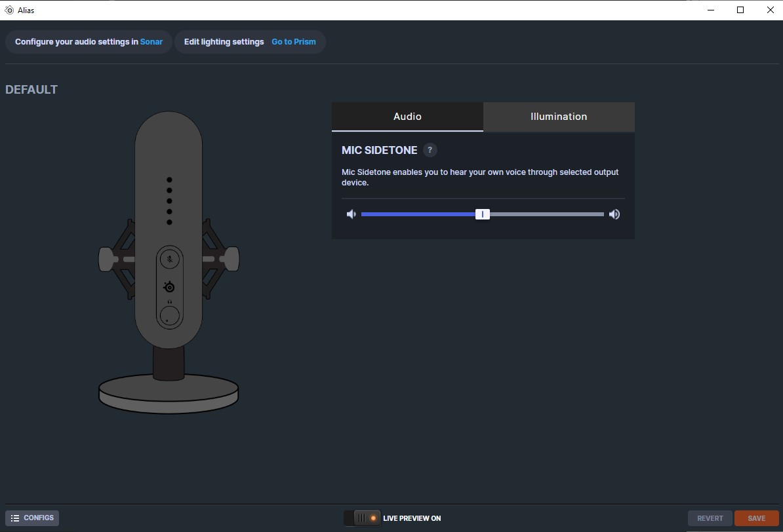This screenshot has width=783, height=532.
Task: Click the headphone icon on the microphone body
Action: coord(169,301)
